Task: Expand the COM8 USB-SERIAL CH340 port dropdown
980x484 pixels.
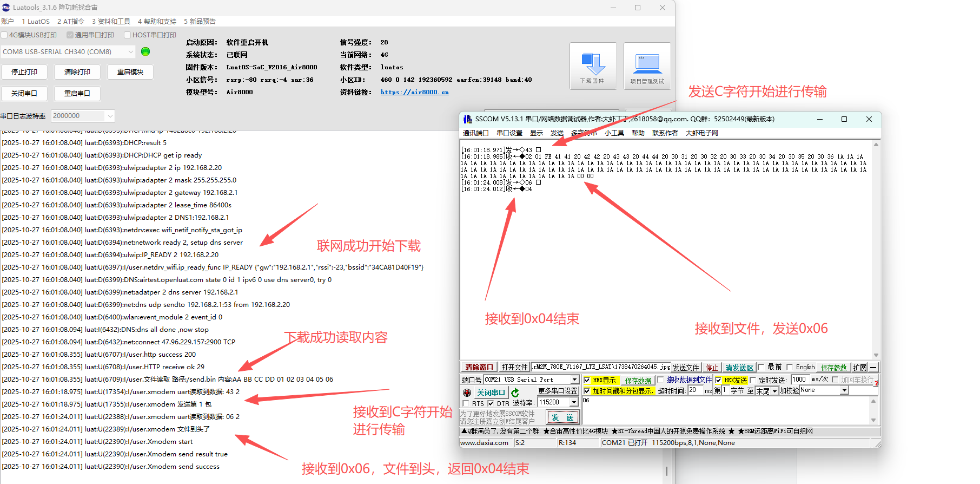Action: click(131, 51)
